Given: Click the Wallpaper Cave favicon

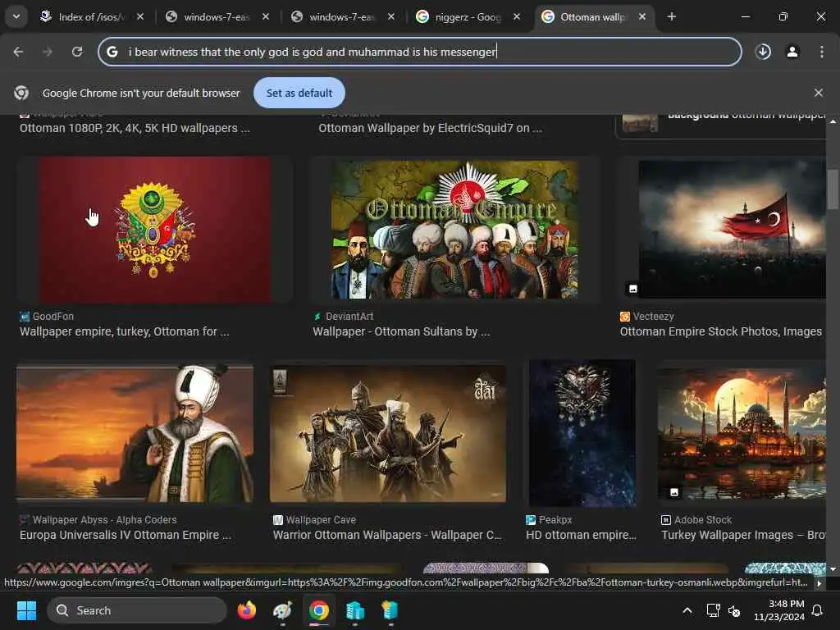Looking at the screenshot, I should (277, 519).
